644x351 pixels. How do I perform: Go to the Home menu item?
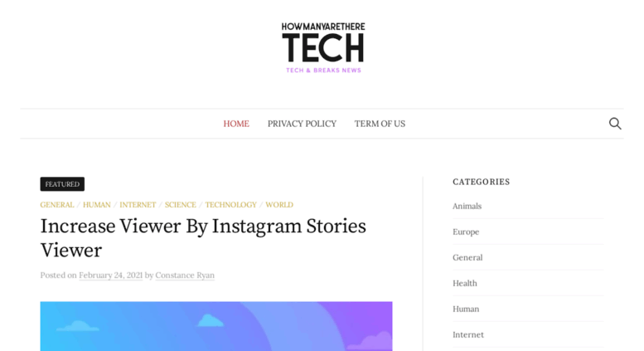pyautogui.click(x=236, y=124)
